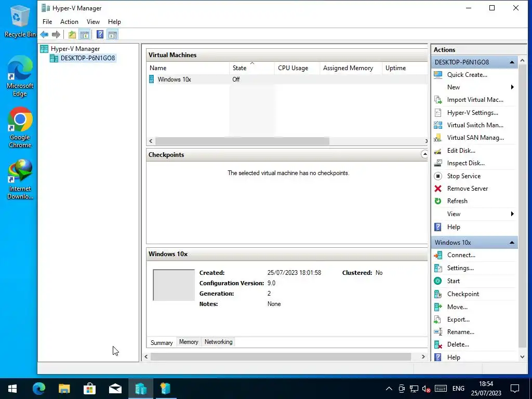
Task: Click the Back arrow toolbar icon
Action: pyautogui.click(x=44, y=34)
